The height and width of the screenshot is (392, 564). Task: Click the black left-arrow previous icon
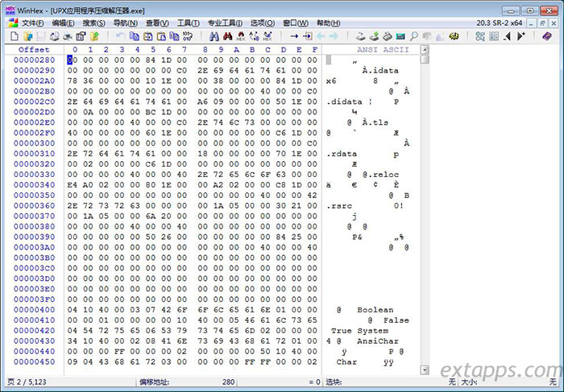[x=508, y=36]
